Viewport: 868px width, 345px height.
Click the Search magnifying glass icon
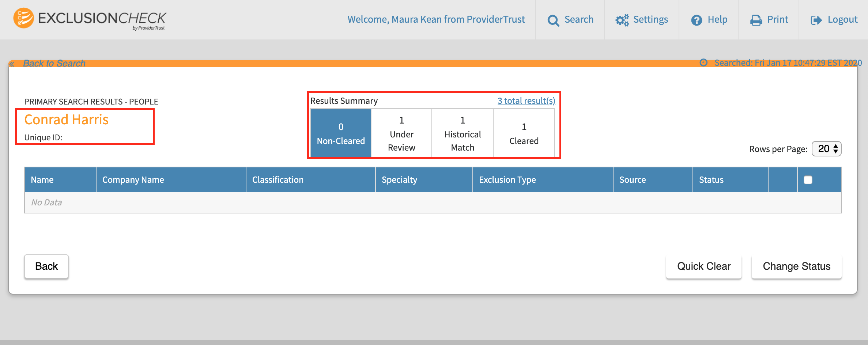[553, 20]
